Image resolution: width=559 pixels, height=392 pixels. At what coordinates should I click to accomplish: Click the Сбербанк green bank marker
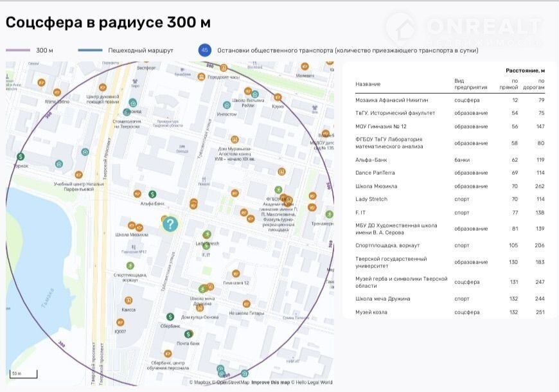pos(170,316)
